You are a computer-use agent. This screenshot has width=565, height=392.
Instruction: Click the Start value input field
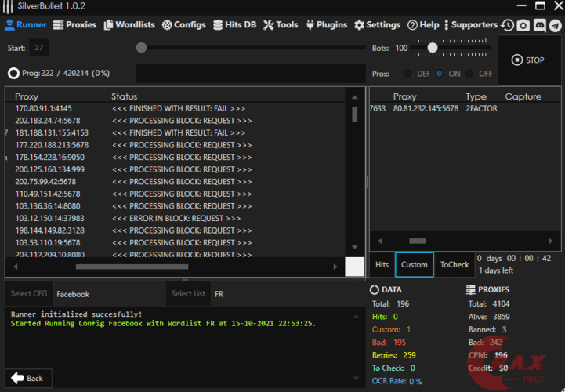[x=38, y=49]
